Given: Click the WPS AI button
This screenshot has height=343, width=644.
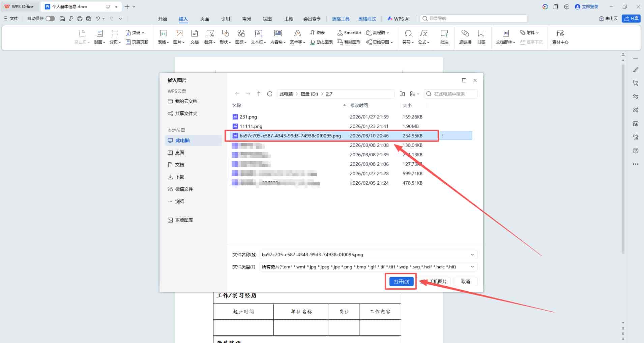Looking at the screenshot, I should click(x=399, y=19).
